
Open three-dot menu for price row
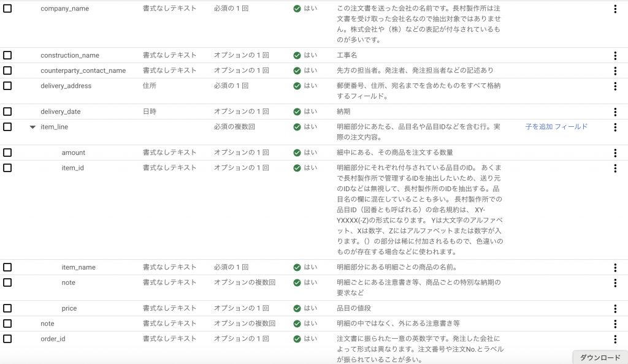click(x=615, y=308)
